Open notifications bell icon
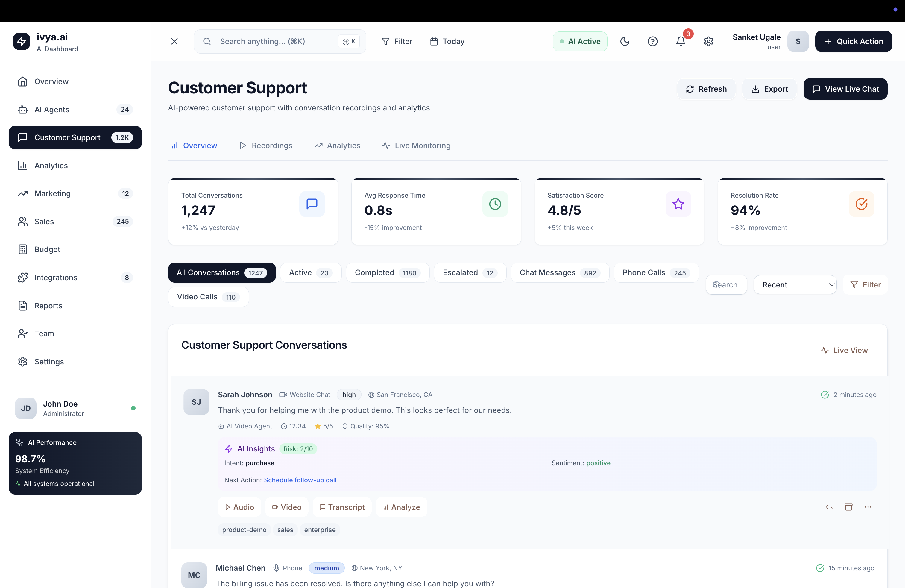905x588 pixels. pyautogui.click(x=681, y=41)
